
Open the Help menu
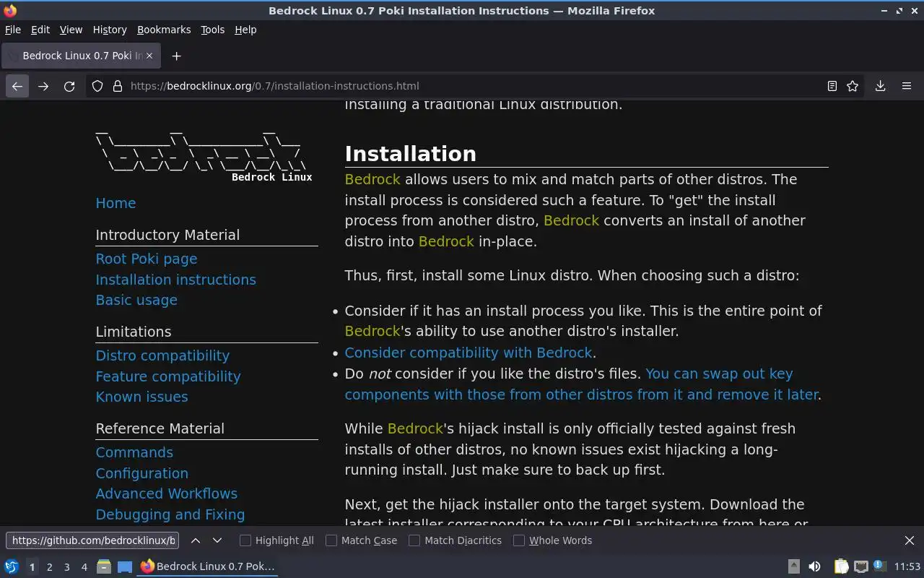tap(245, 30)
